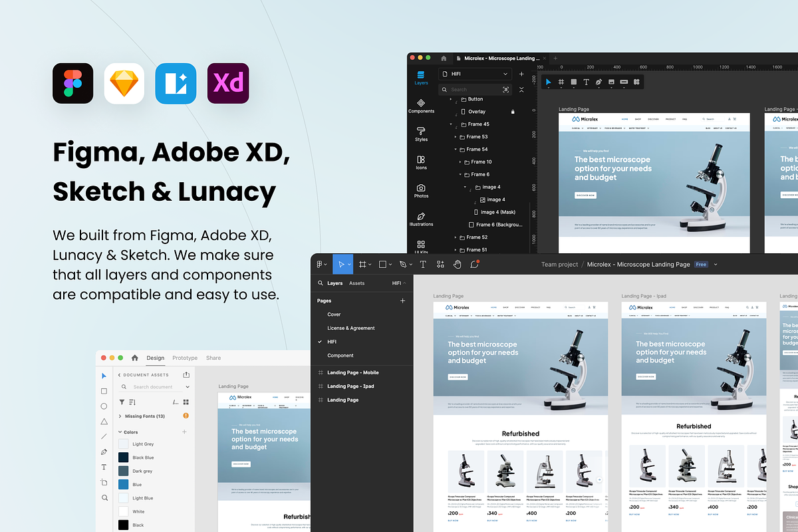
Task: Switch to Design tab in Adobe XD
Action: click(x=156, y=358)
